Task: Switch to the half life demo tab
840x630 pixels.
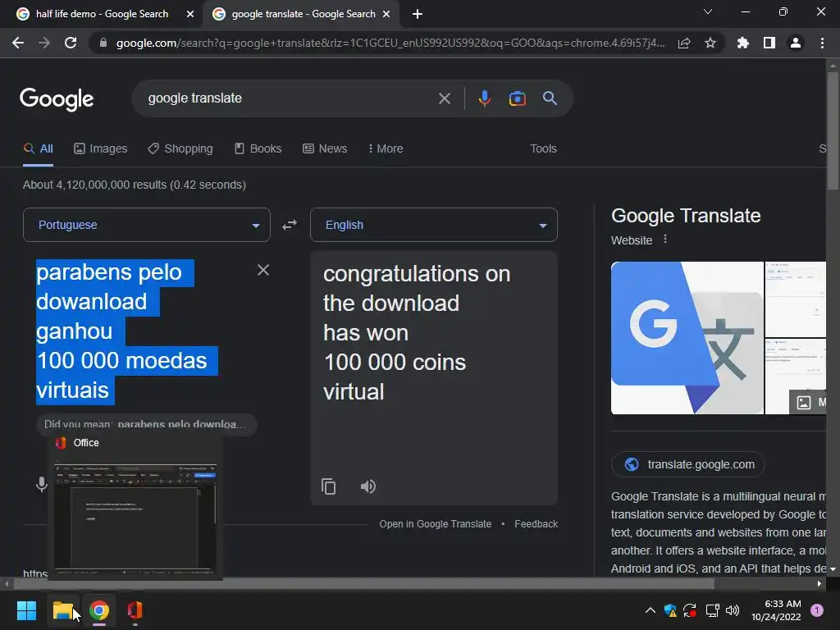Action: coord(101,14)
